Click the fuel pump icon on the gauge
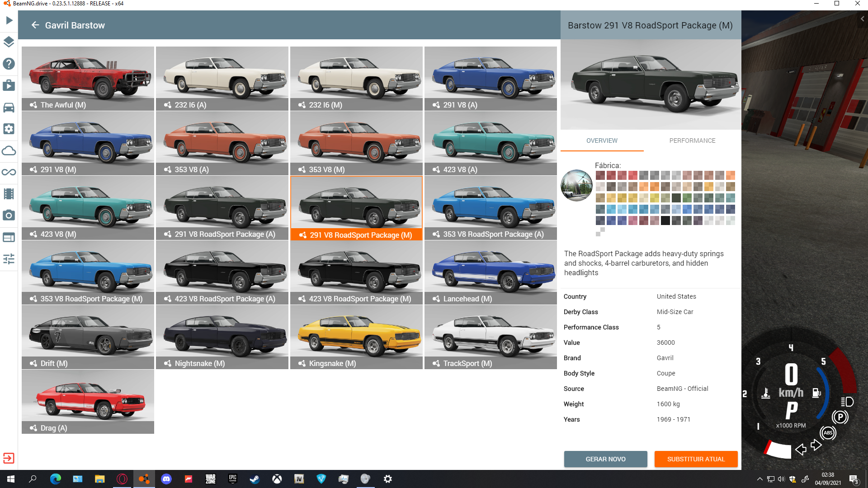 pyautogui.click(x=816, y=393)
